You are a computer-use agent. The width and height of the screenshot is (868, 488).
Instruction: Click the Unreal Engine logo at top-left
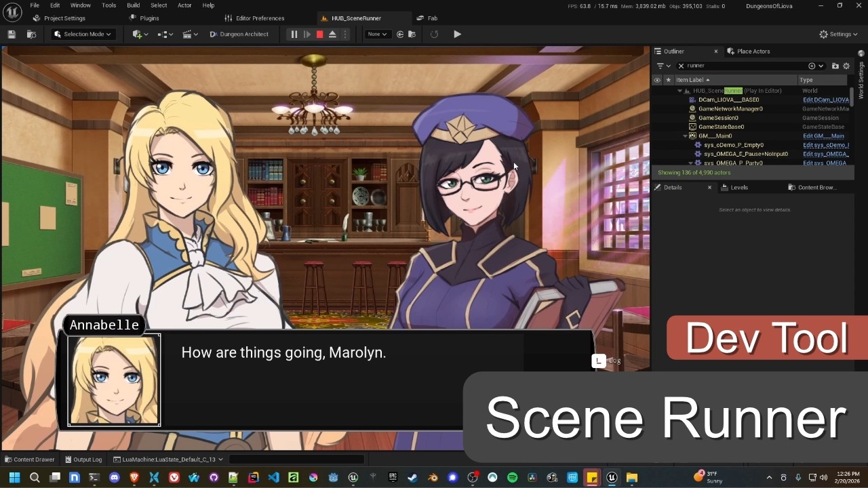[13, 12]
